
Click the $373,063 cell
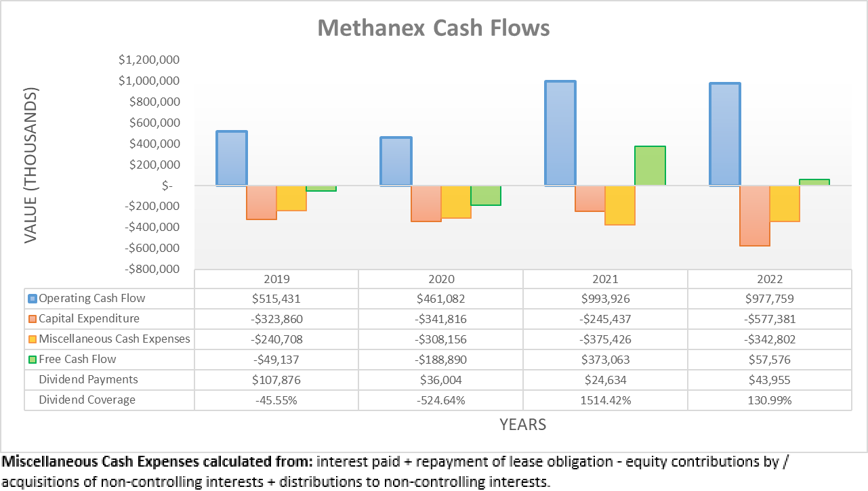tap(605, 360)
